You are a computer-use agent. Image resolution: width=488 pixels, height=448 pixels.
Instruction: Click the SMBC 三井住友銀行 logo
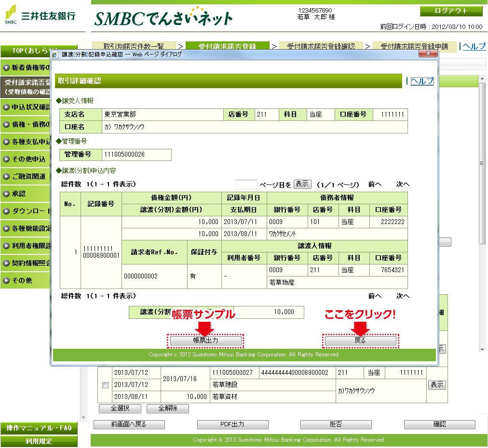[41, 15]
